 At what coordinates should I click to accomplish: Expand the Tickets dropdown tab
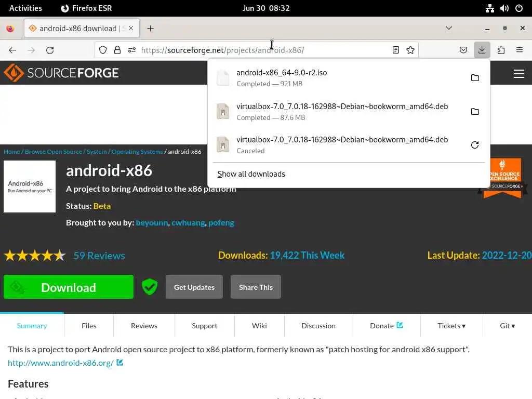point(451,326)
